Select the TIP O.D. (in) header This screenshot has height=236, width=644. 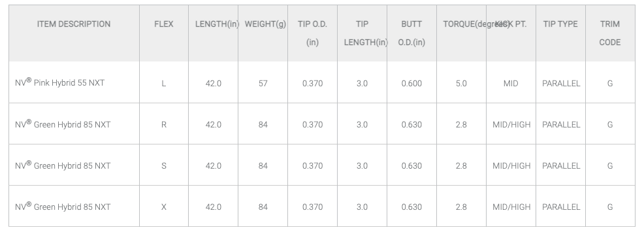click(x=313, y=33)
